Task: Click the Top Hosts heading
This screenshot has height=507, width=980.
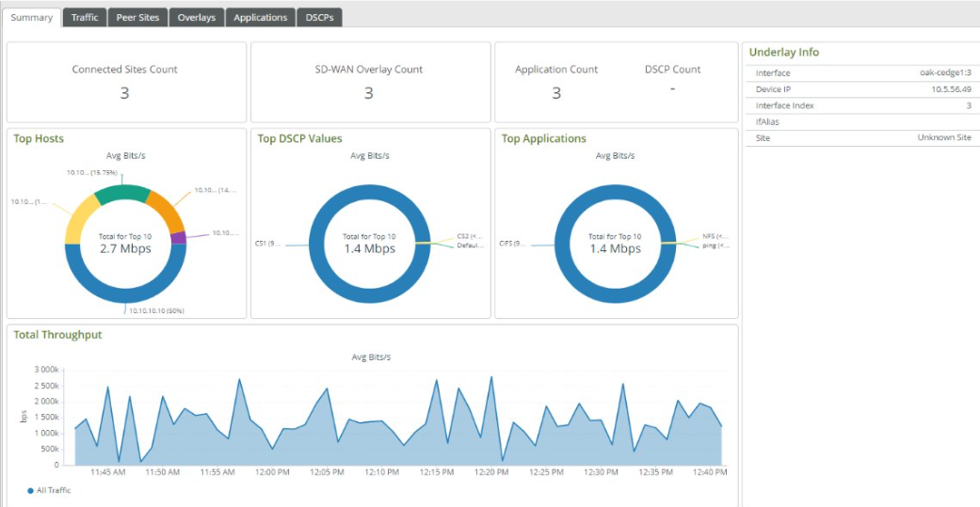Action: pos(39,138)
